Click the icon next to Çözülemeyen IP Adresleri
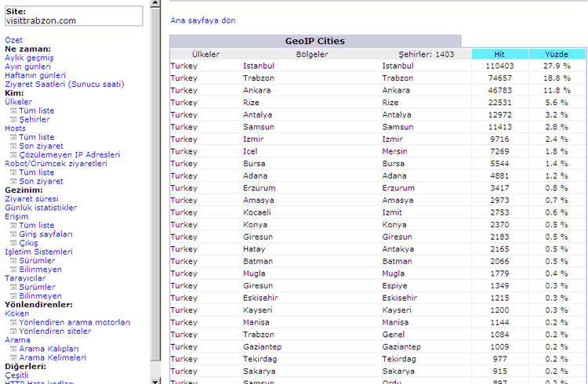588x384 pixels. click(x=13, y=154)
